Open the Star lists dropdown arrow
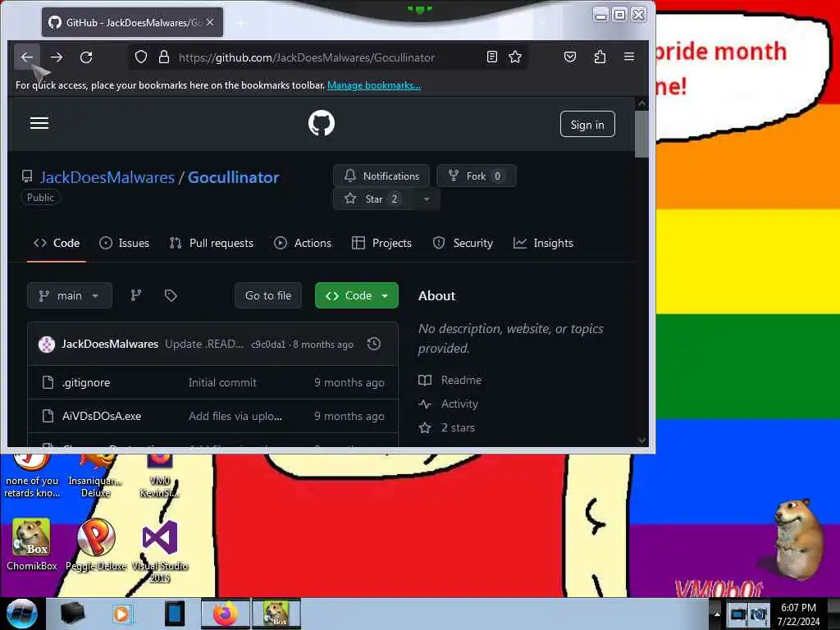The image size is (840, 630). pyautogui.click(x=427, y=199)
